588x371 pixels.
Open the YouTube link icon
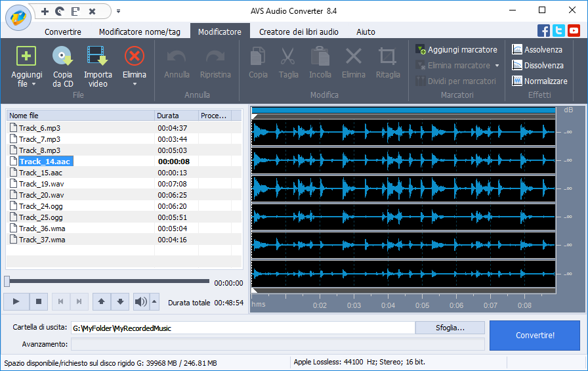(574, 30)
